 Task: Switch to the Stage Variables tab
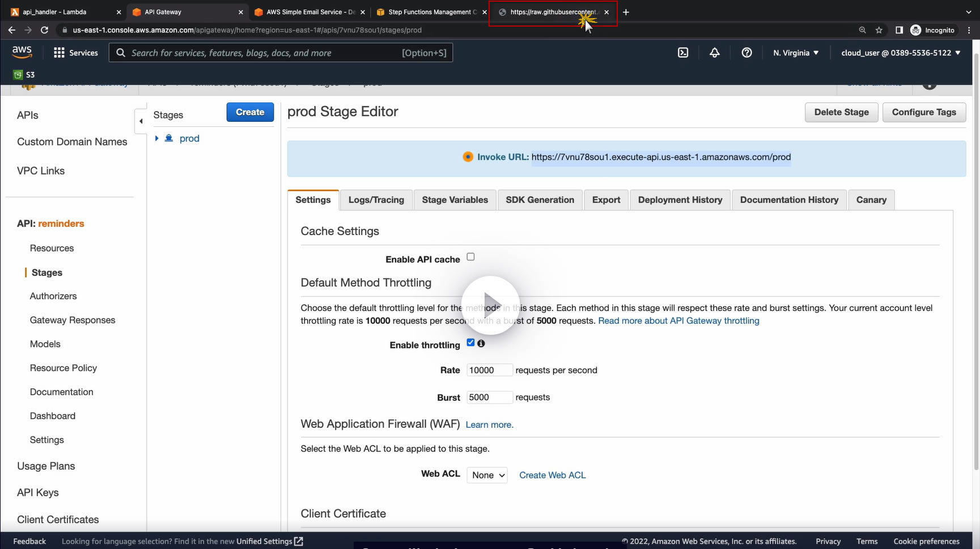click(455, 200)
